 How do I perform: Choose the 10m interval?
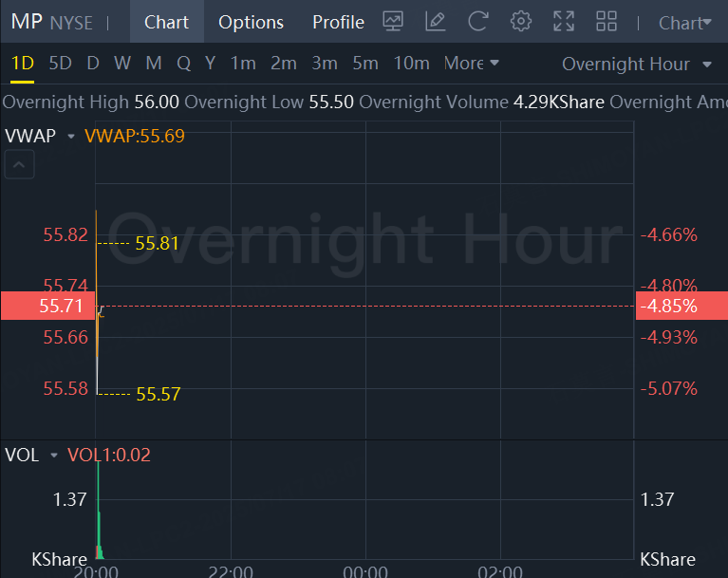(x=411, y=64)
